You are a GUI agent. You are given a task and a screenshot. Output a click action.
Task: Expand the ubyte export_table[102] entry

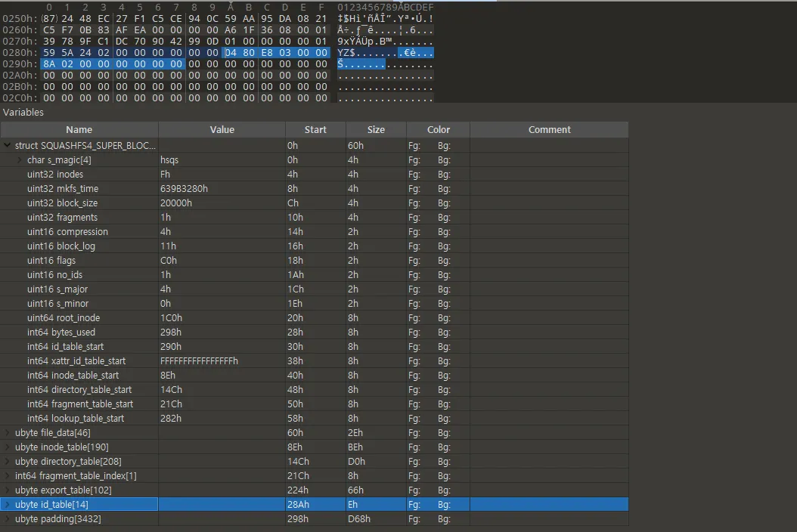click(x=8, y=490)
